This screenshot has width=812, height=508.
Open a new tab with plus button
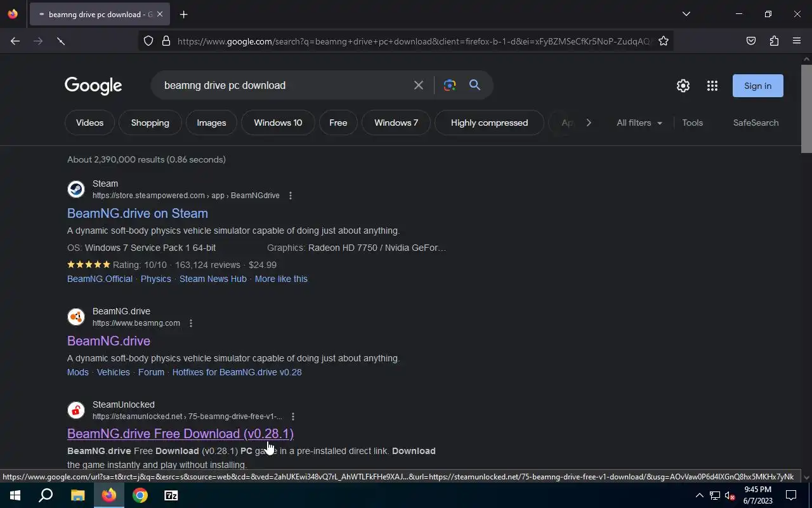[183, 14]
